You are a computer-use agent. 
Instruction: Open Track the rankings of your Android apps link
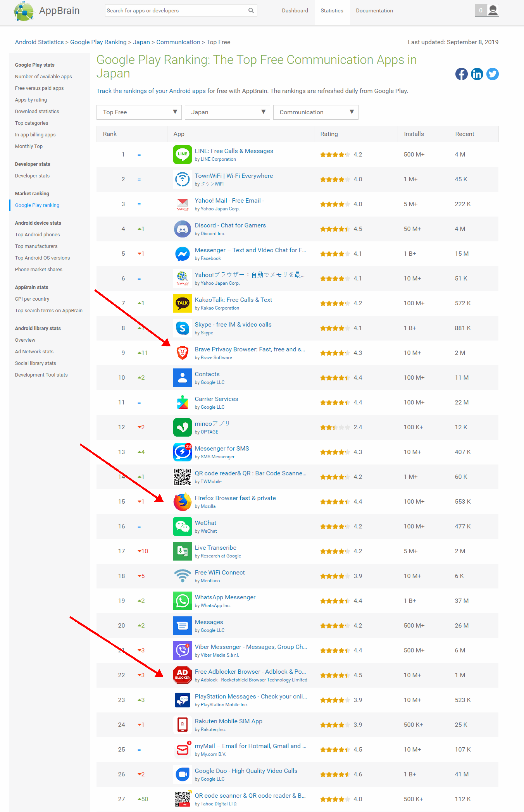(x=151, y=91)
